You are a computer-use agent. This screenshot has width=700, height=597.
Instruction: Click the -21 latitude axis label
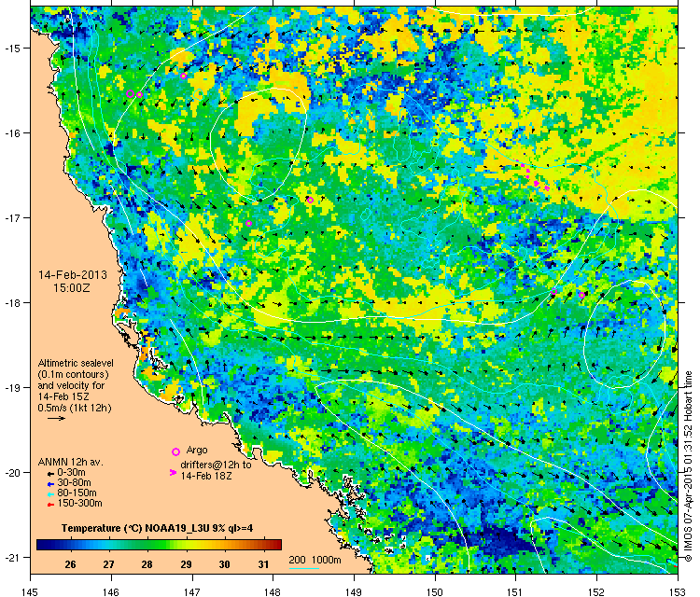[11, 557]
